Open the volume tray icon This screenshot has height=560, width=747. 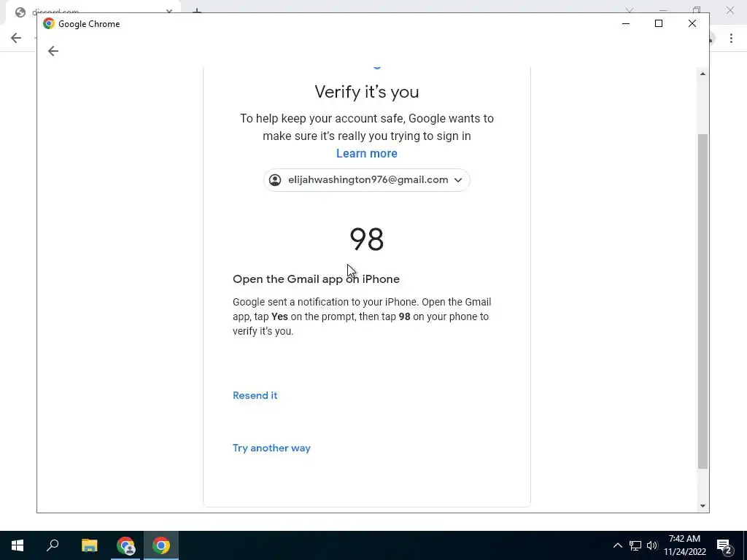[x=651, y=545]
